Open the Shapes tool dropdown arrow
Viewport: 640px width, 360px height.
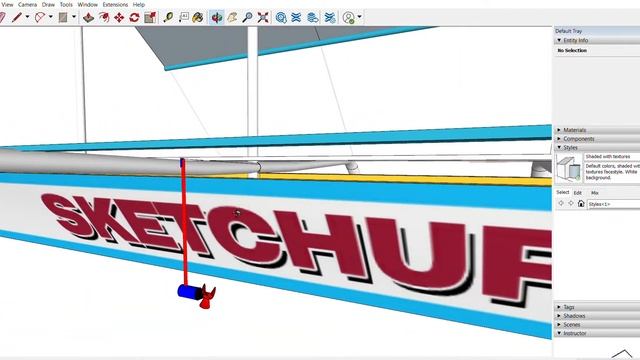click(74, 17)
